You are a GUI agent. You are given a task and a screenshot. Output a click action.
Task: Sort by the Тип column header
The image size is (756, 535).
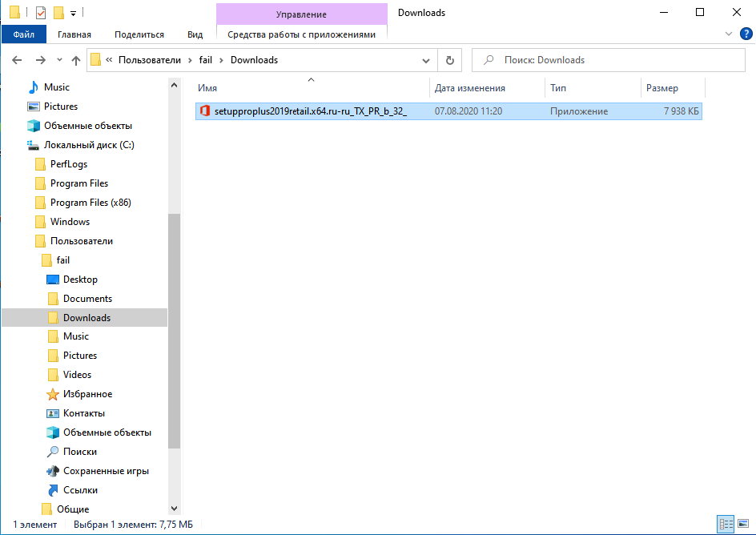(x=593, y=88)
